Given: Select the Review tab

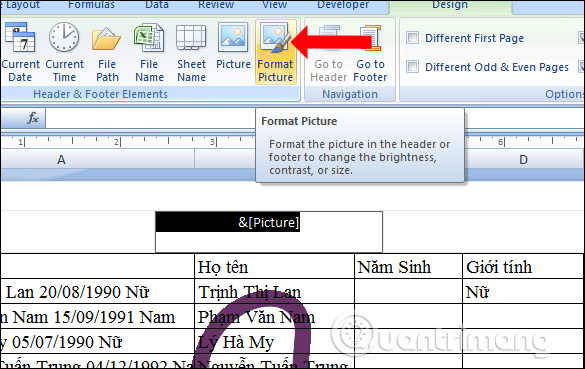Looking at the screenshot, I should pos(216,5).
